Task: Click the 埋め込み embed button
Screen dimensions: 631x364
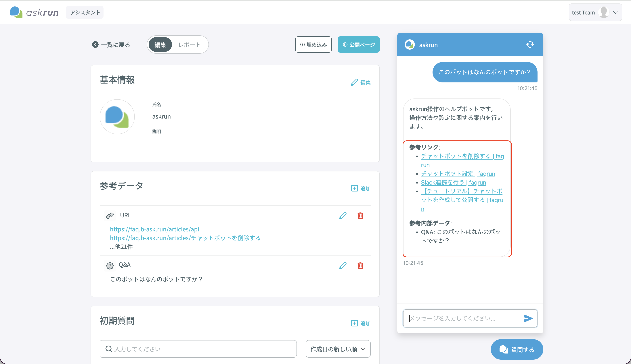Action: [x=313, y=44]
